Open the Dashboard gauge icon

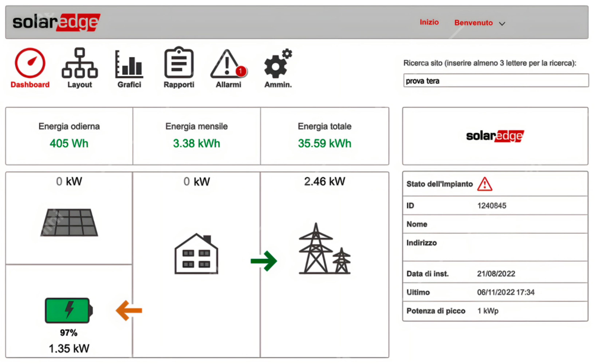30,63
